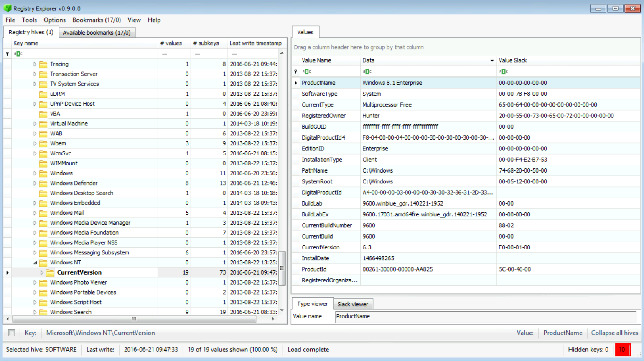644x361 pixels.
Task: Click the # values filter equals icon
Action: click(x=165, y=54)
